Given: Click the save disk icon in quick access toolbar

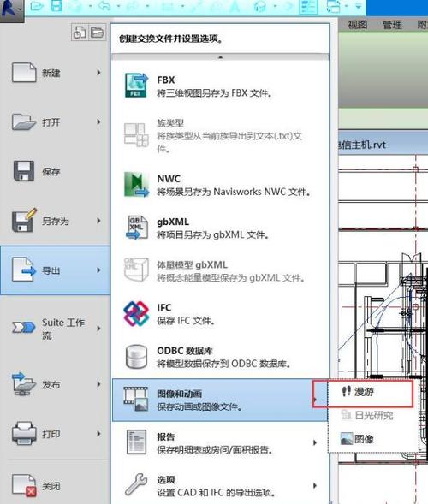Looking at the screenshot, I should [56, 6].
